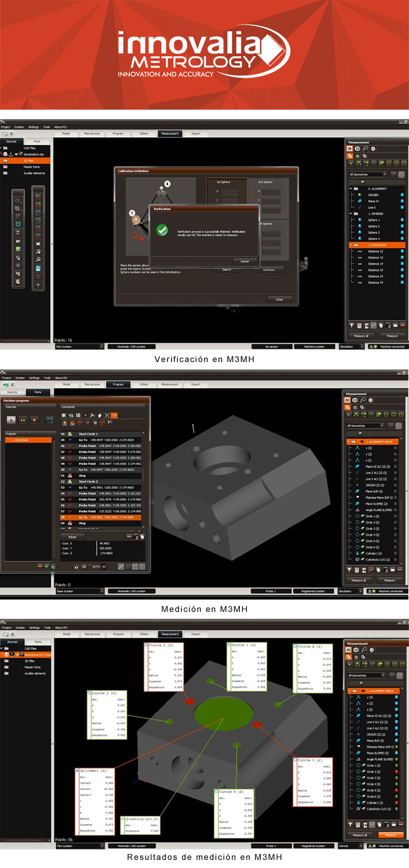This screenshot has width=409, height=868.
Task: Open Part system dropdown in top status bar
Action: click(80, 347)
